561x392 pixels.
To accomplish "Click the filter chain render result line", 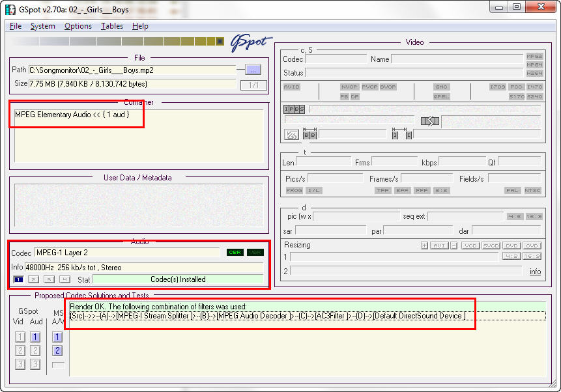I will click(267, 316).
